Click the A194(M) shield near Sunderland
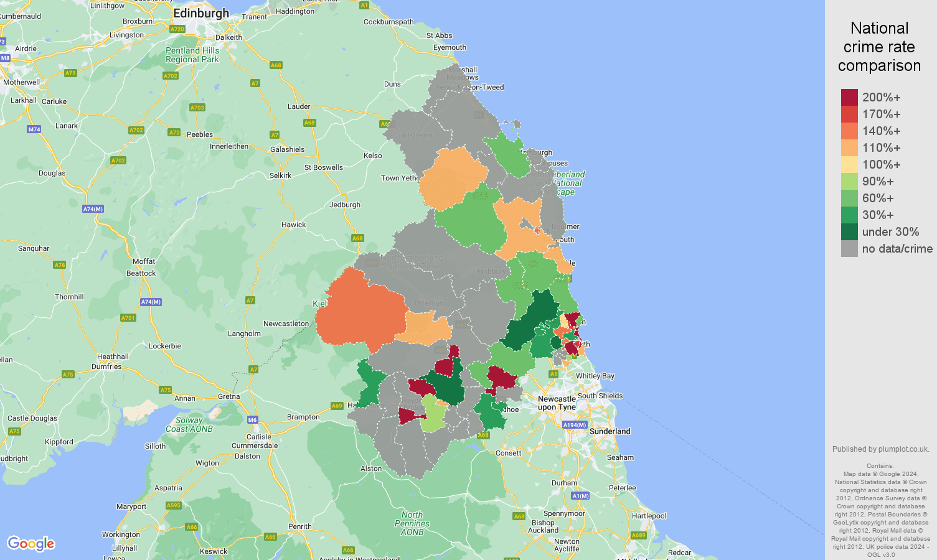 click(575, 425)
